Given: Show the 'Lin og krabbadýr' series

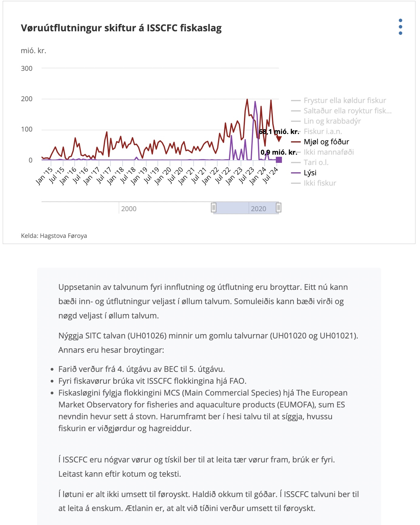Looking at the screenshot, I should (332, 121).
